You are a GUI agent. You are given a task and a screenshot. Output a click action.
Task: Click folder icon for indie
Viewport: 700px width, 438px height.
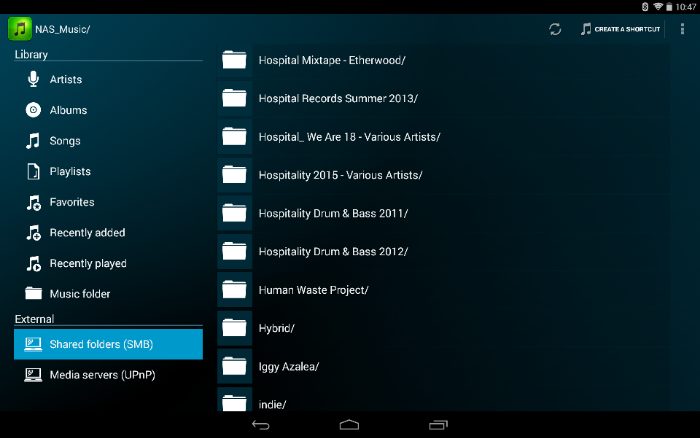coord(234,403)
